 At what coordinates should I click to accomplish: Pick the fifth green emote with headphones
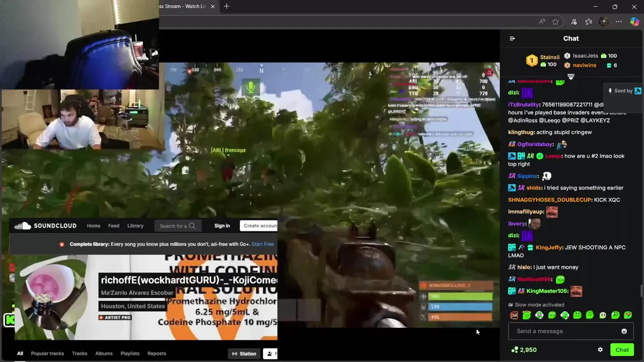[565, 315]
